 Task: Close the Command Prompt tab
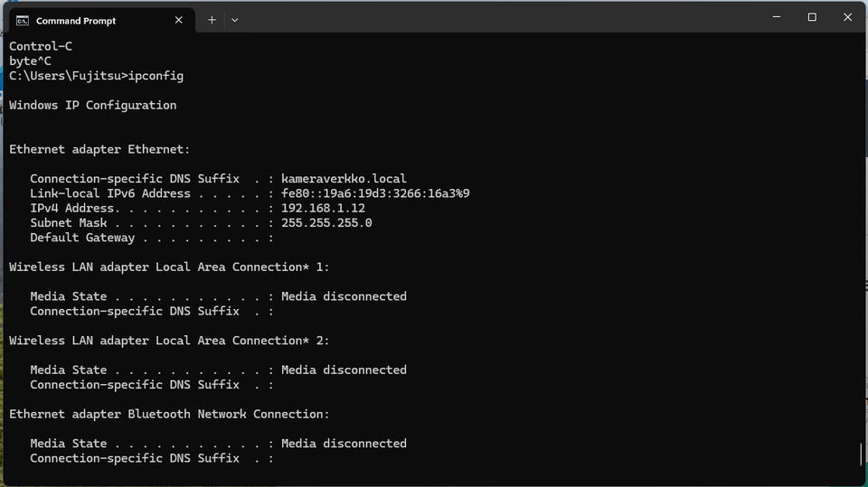(x=179, y=20)
